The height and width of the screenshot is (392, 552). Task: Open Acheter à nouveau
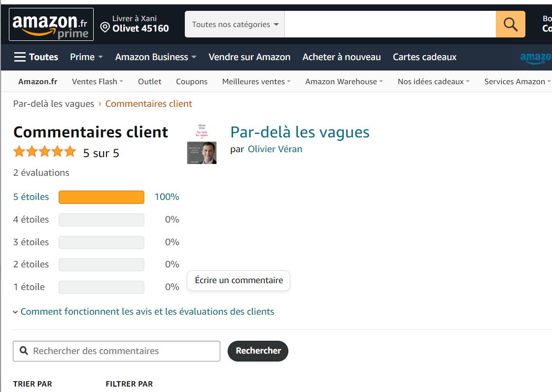coord(342,57)
